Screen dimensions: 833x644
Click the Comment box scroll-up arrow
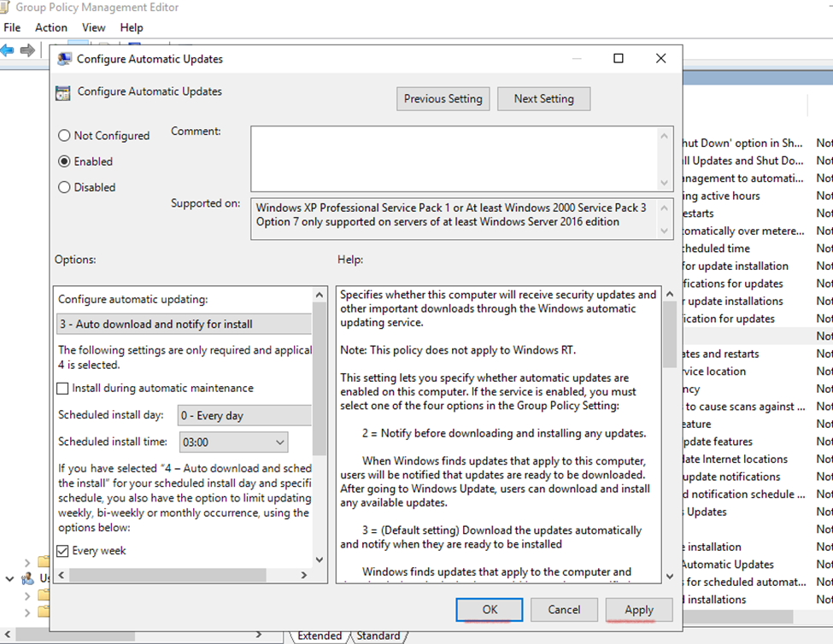[x=665, y=135]
